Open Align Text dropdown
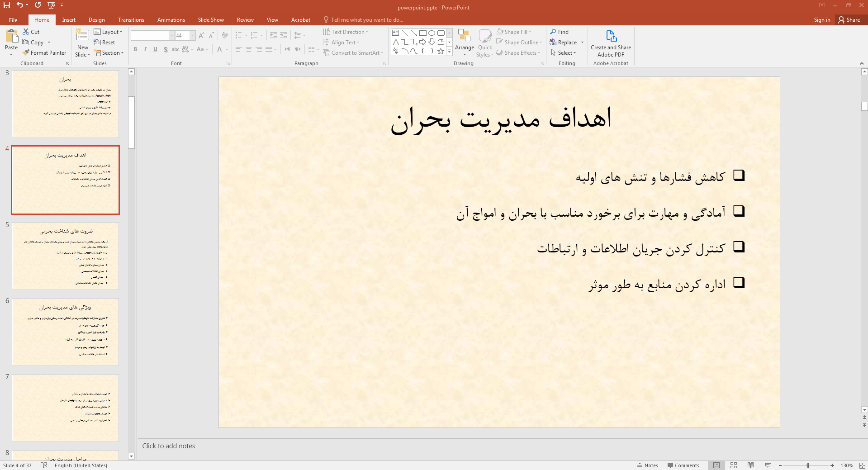 (x=341, y=42)
